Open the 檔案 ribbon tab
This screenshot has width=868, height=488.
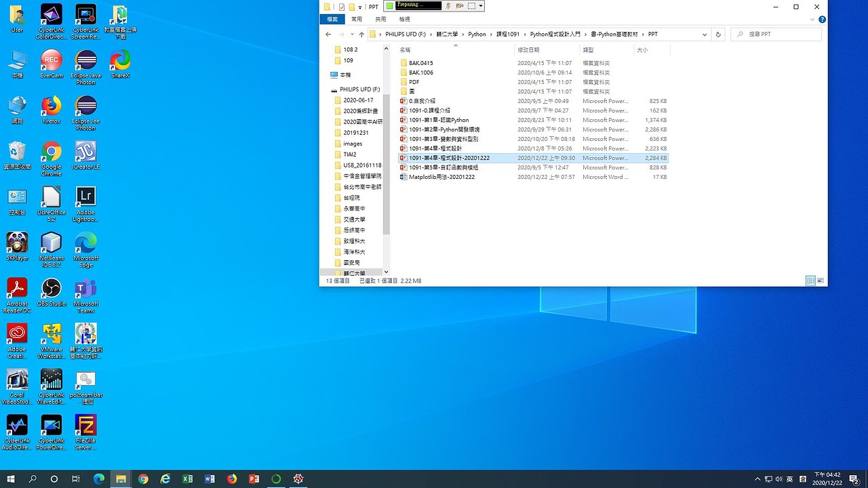332,20
